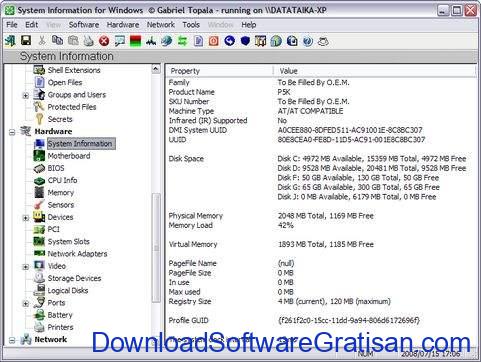Click the Disk C: space value line

tap(372, 159)
